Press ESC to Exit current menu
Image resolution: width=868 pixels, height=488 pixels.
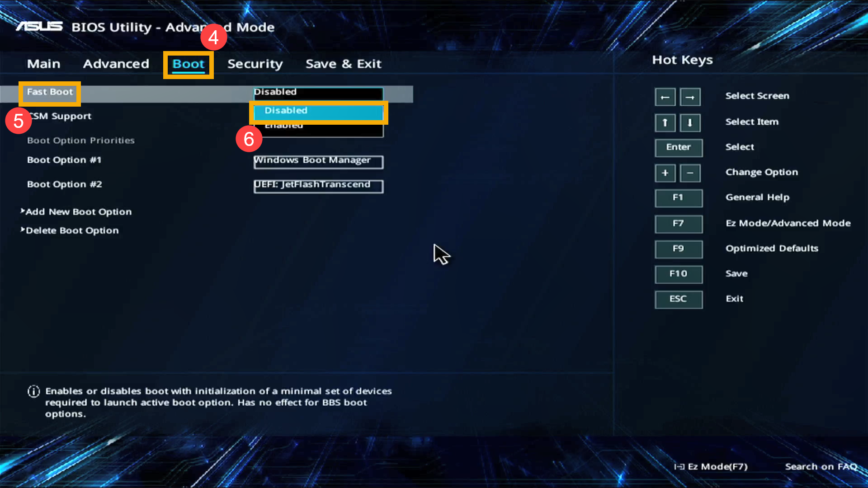pos(679,299)
